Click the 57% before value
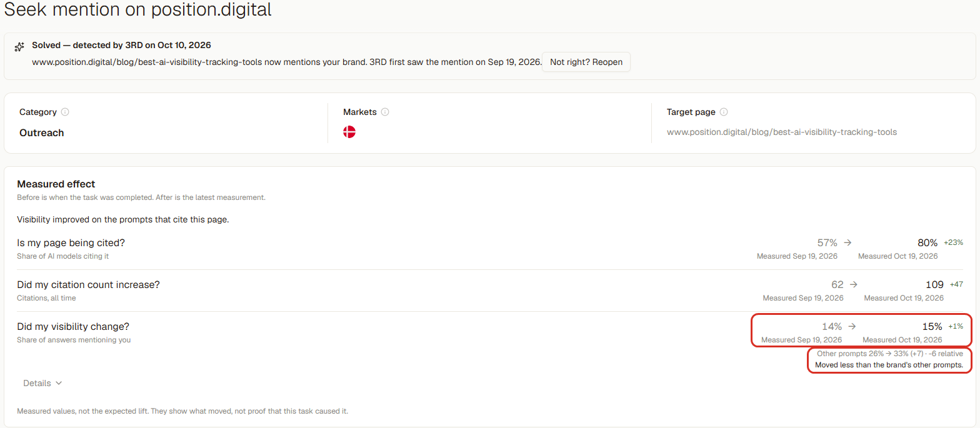980x428 pixels. pyautogui.click(x=827, y=242)
